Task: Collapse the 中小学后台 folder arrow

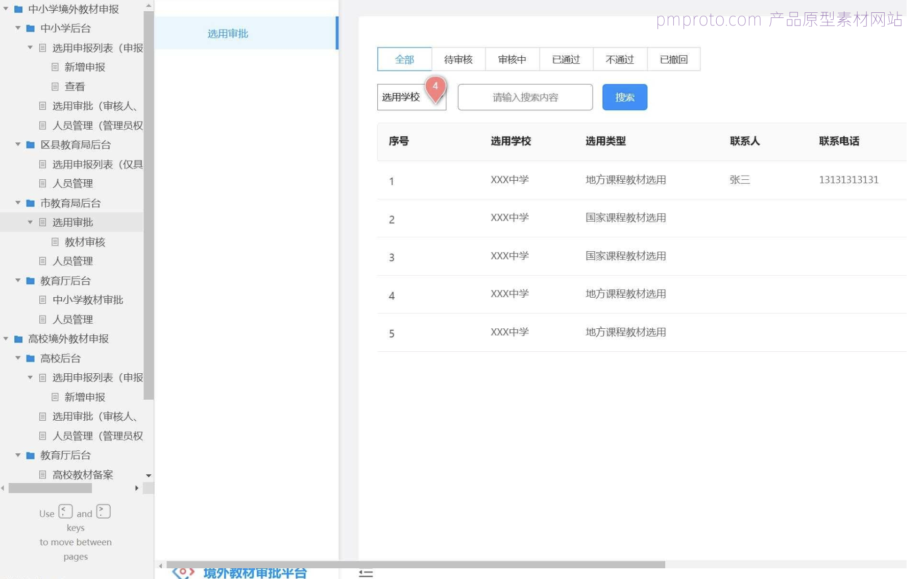Action: click(18, 28)
